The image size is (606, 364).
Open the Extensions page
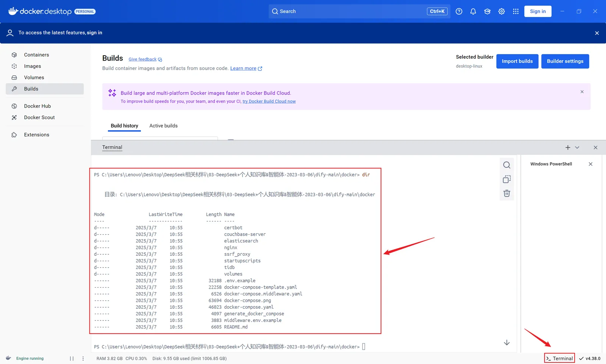[x=45, y=135]
